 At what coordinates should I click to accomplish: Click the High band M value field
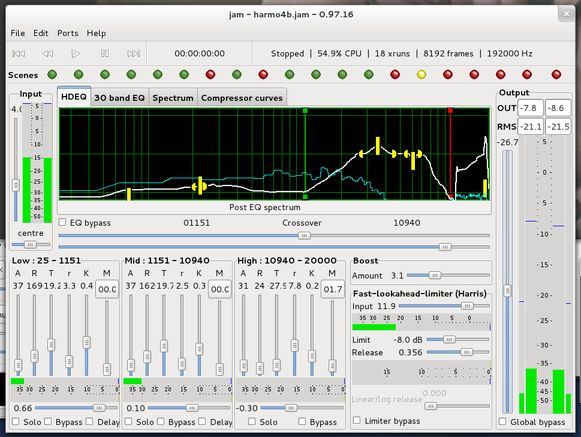click(x=332, y=289)
